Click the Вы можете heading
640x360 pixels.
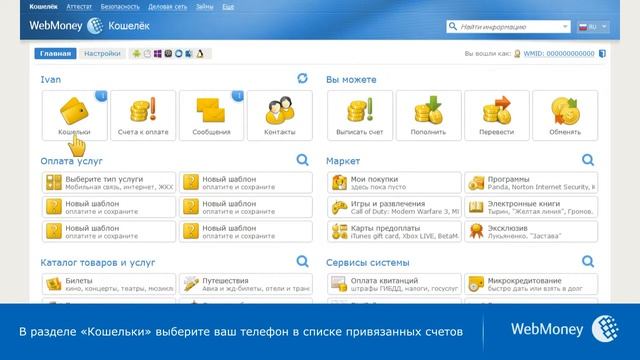351,80
